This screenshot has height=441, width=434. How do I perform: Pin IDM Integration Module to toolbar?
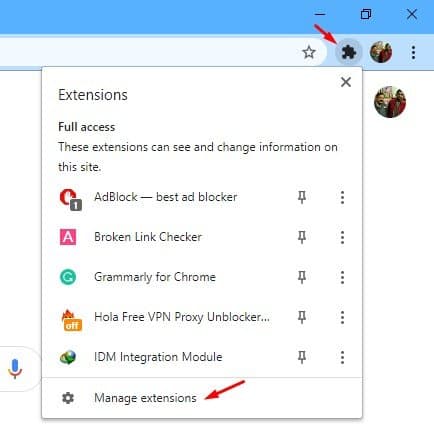click(x=302, y=357)
